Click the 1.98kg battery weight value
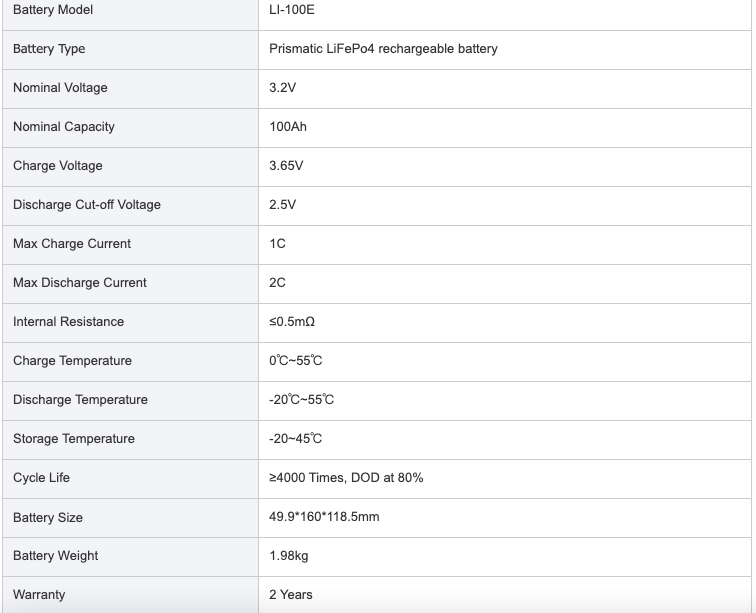 point(288,556)
